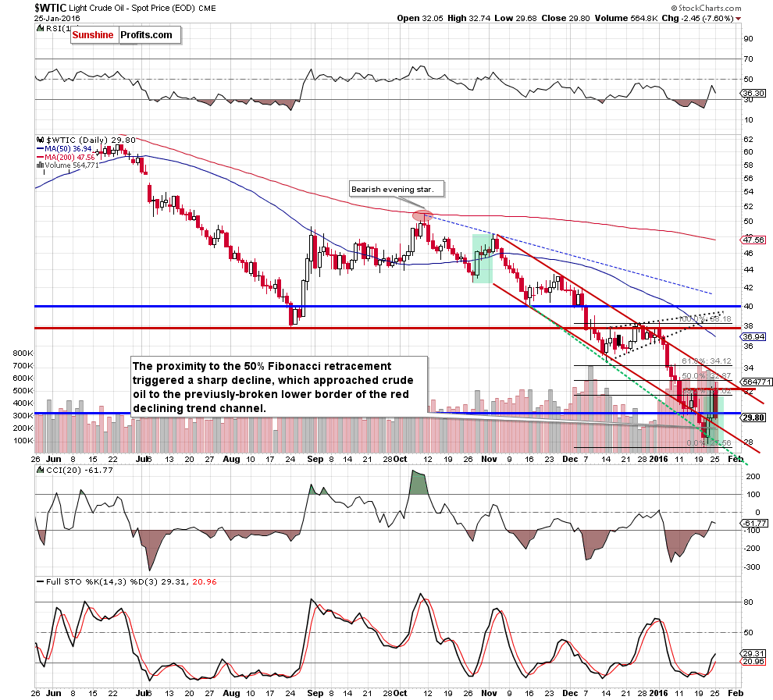The image size is (773, 700).
Task: Click the 564771 volume axis tag
Action: coord(757,382)
